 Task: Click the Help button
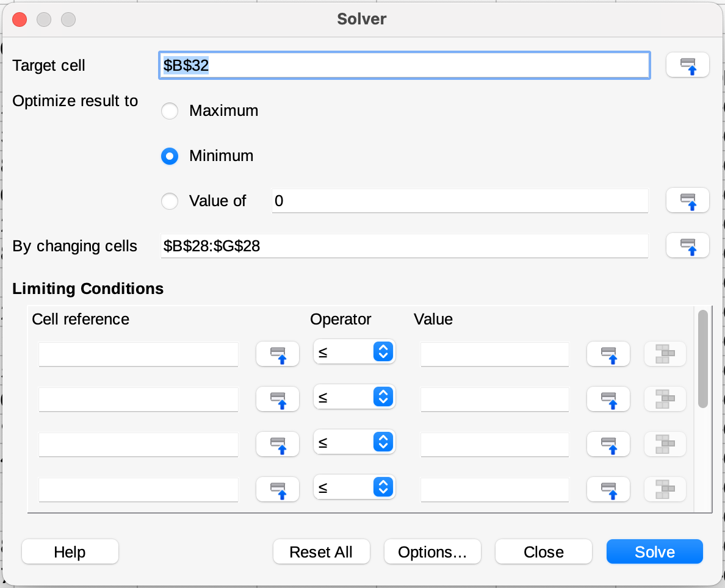coord(70,552)
